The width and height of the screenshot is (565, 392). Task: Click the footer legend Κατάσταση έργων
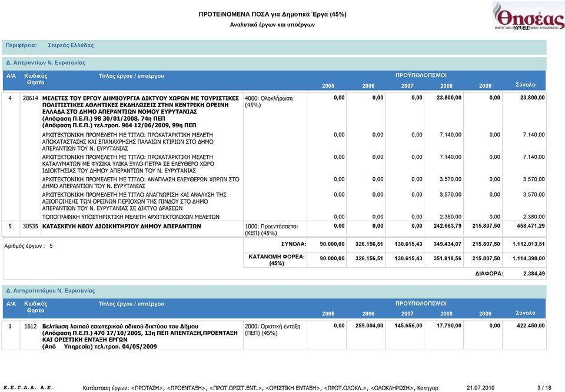point(261,388)
